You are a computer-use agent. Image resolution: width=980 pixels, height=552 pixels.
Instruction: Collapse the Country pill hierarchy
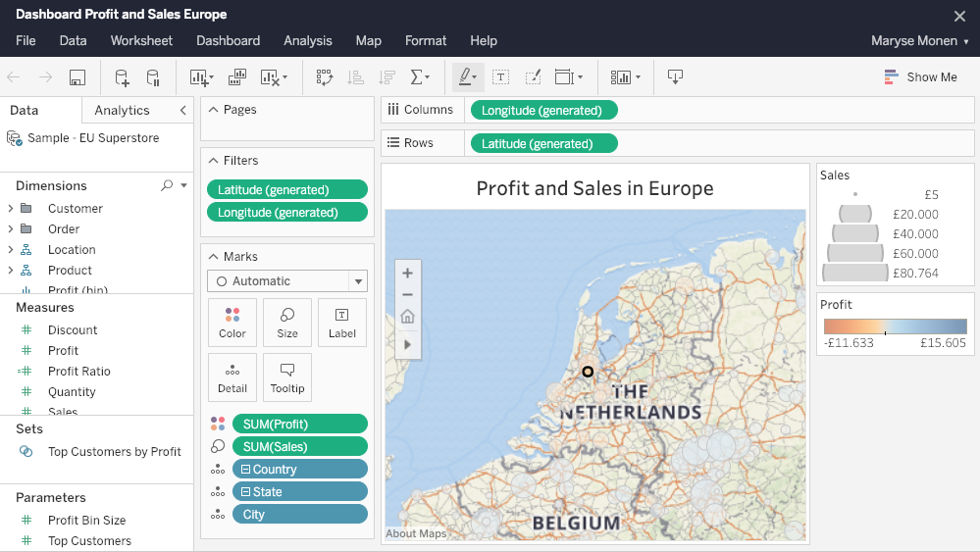coord(245,470)
